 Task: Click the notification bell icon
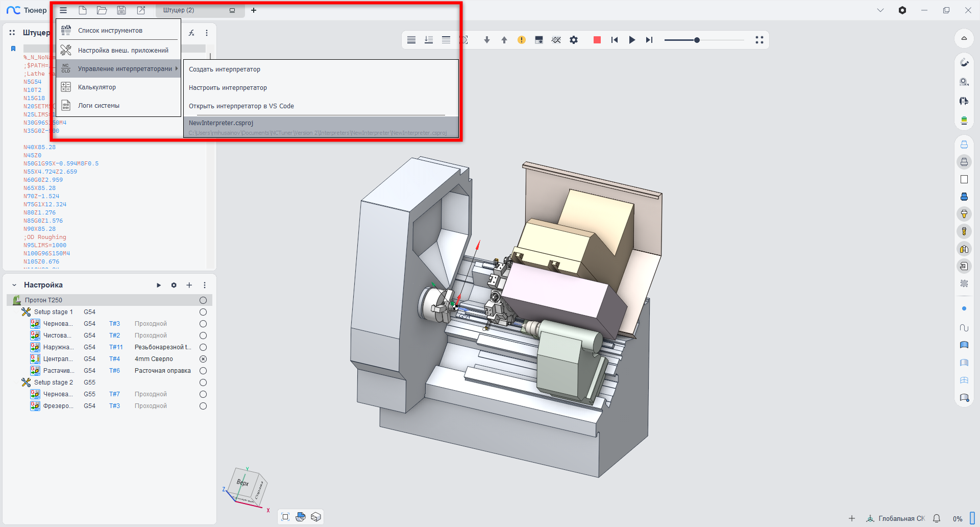(937, 518)
